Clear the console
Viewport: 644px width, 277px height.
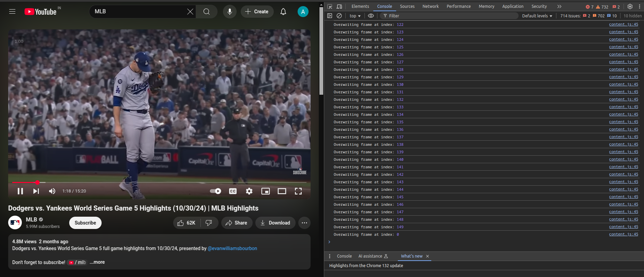[339, 16]
